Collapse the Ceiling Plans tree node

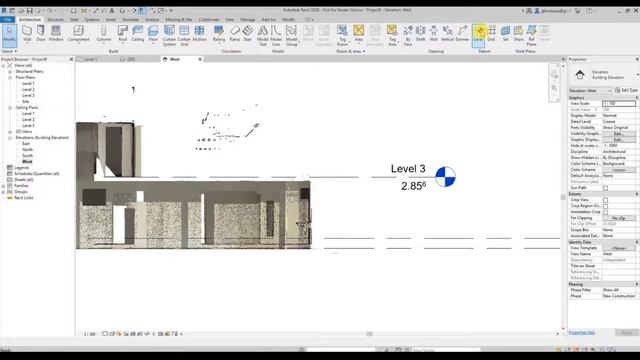pyautogui.click(x=10, y=108)
